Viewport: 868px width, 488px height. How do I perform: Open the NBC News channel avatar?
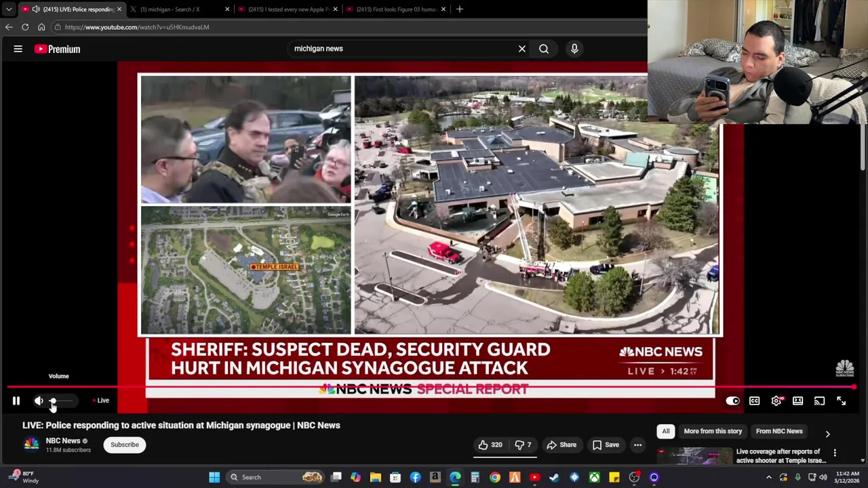tap(31, 445)
